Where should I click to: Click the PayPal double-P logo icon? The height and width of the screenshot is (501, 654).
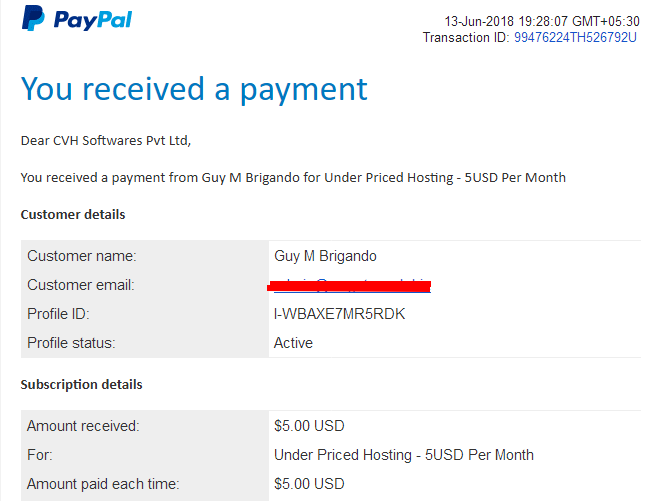(x=33, y=18)
